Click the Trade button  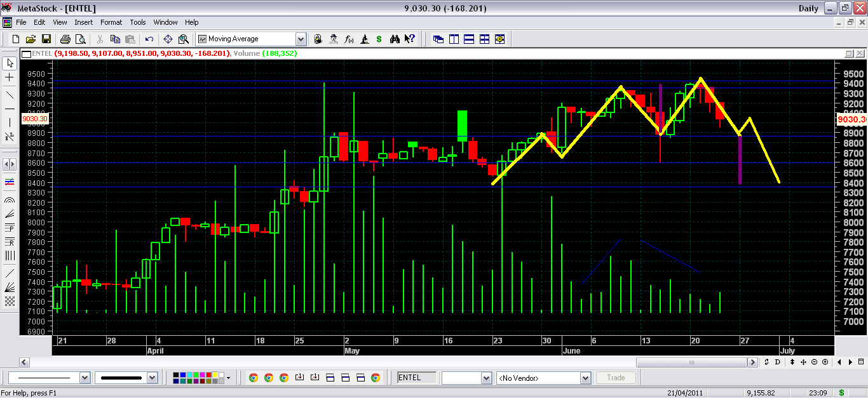click(616, 378)
